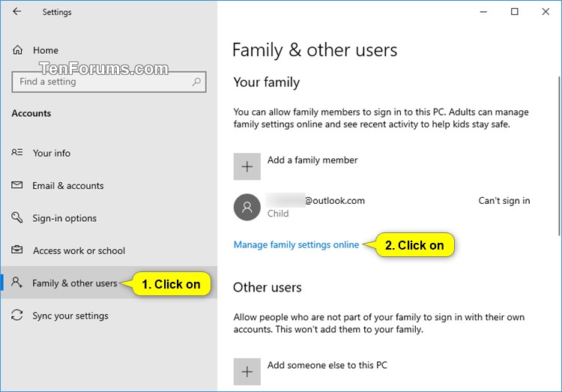Go back using the back arrow
The image size is (562, 392).
pyautogui.click(x=16, y=11)
